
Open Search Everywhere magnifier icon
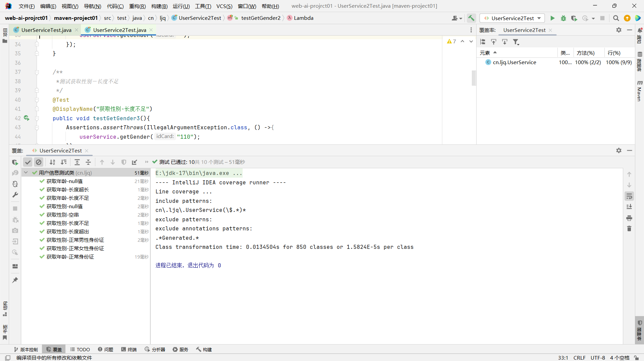(616, 18)
